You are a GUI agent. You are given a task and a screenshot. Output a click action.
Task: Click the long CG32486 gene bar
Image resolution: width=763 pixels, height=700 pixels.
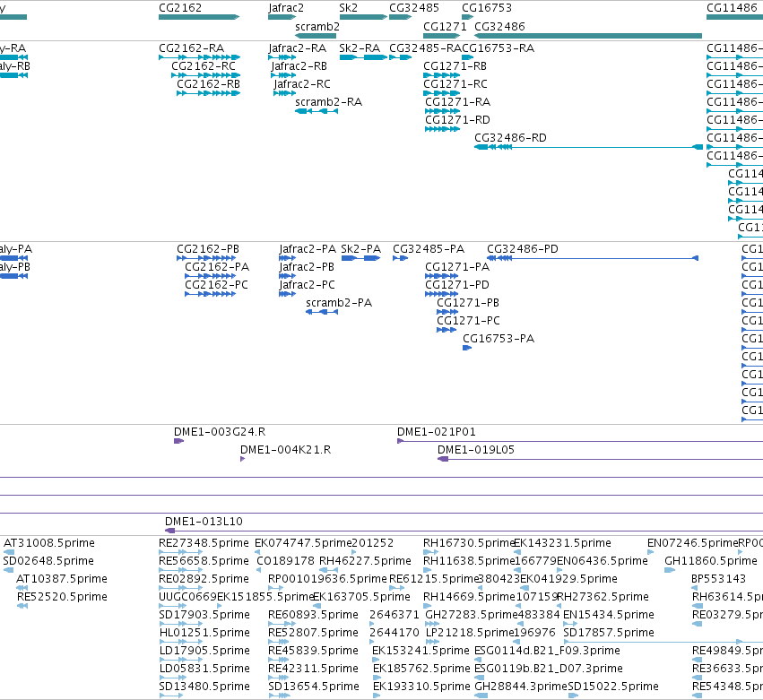pos(588,36)
